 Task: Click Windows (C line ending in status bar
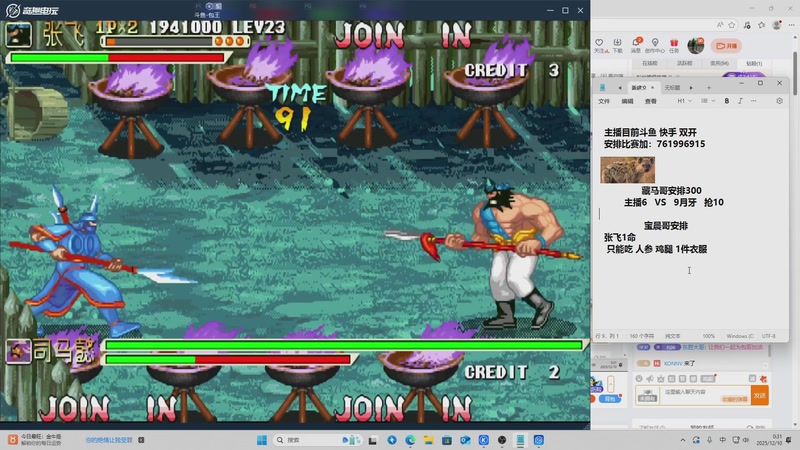click(740, 336)
